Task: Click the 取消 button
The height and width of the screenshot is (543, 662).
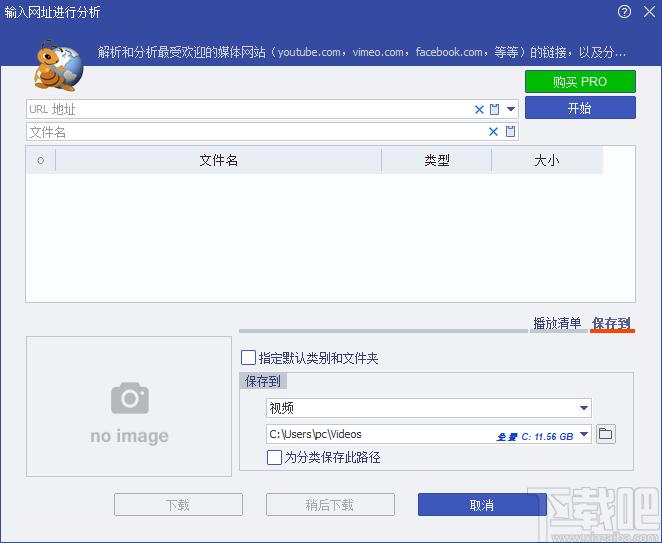Action: coord(482,505)
